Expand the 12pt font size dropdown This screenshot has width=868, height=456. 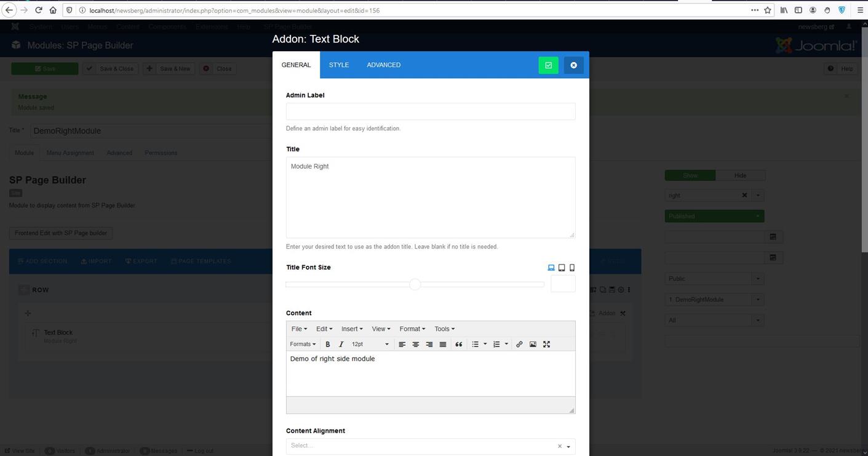(370, 345)
